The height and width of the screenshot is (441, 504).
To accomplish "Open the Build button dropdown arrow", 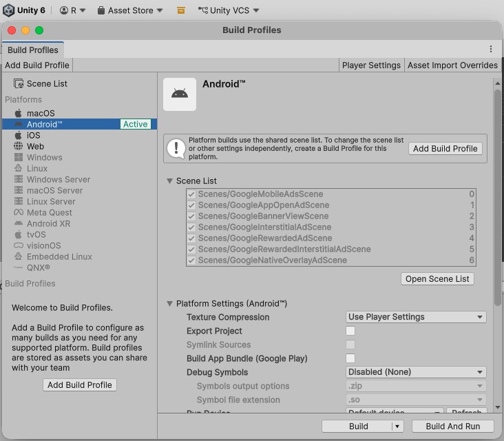I will click(x=398, y=427).
